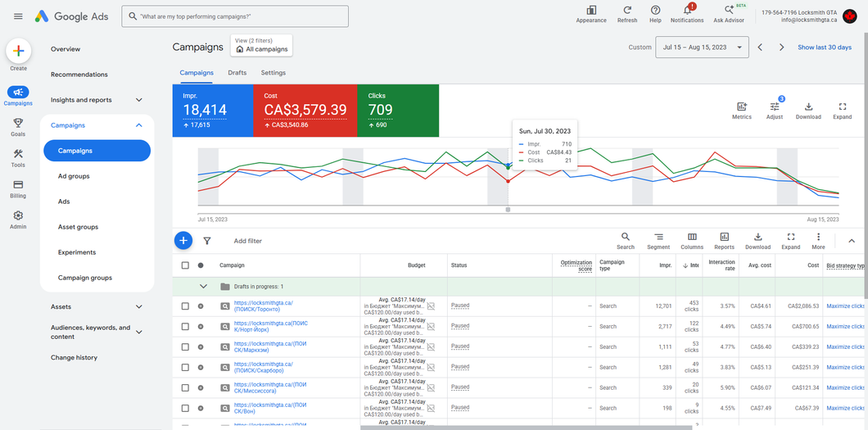Open Recommendations in the sidebar
The height and width of the screenshot is (430, 868).
(x=79, y=75)
